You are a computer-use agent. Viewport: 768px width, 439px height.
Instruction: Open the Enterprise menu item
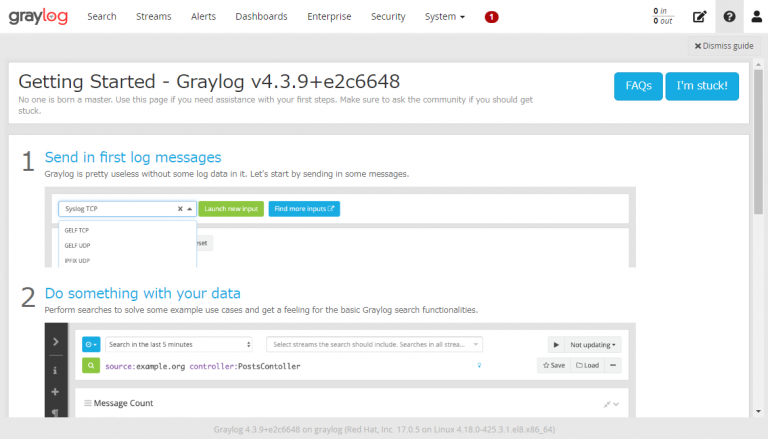click(329, 17)
